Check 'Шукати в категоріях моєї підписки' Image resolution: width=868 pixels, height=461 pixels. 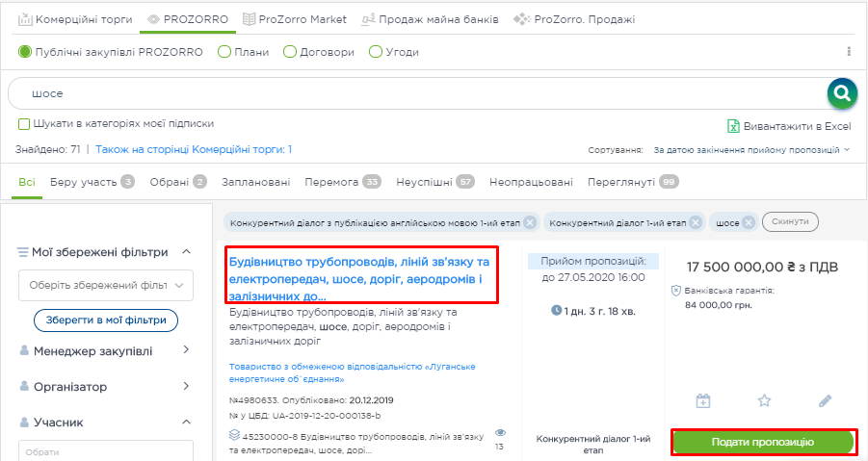point(24,124)
